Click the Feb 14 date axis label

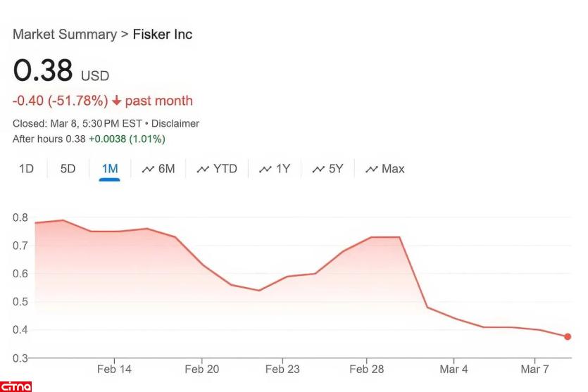[114, 369]
